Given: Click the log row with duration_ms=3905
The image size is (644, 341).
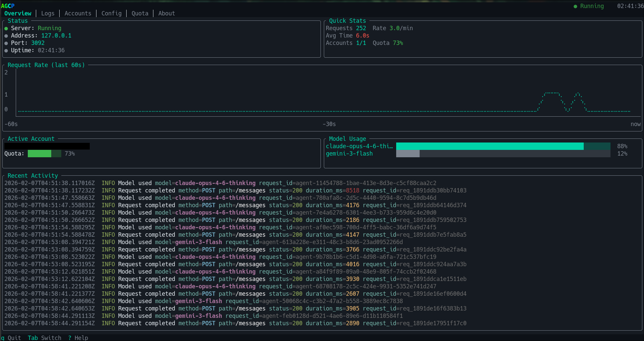Looking at the screenshot, I should [x=235, y=308].
